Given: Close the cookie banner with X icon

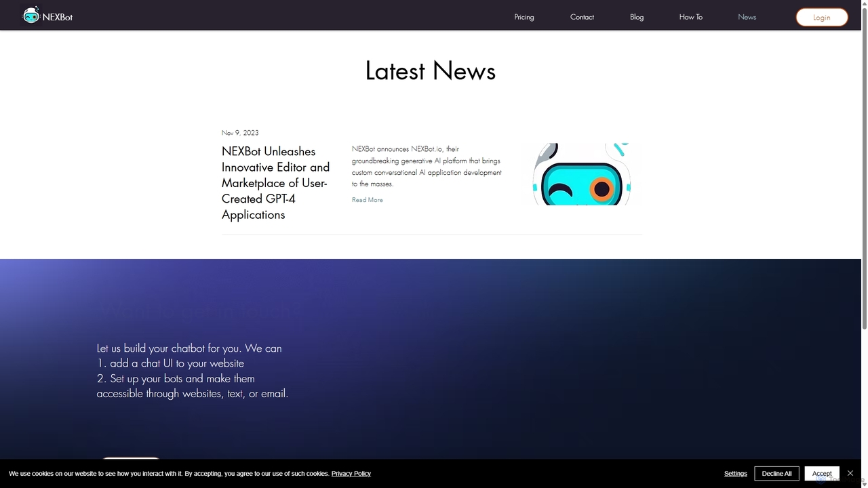Looking at the screenshot, I should tap(850, 473).
